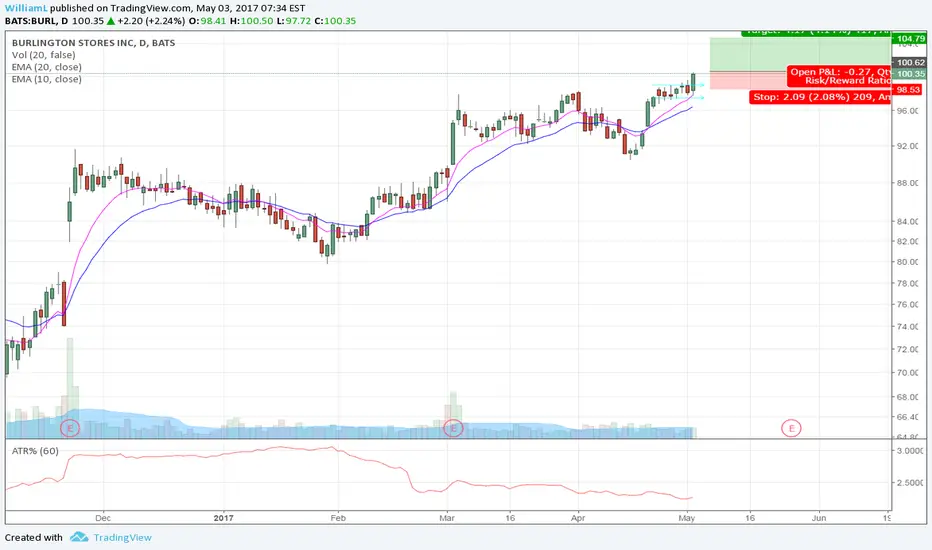Click the May label on the time axis

[687, 518]
